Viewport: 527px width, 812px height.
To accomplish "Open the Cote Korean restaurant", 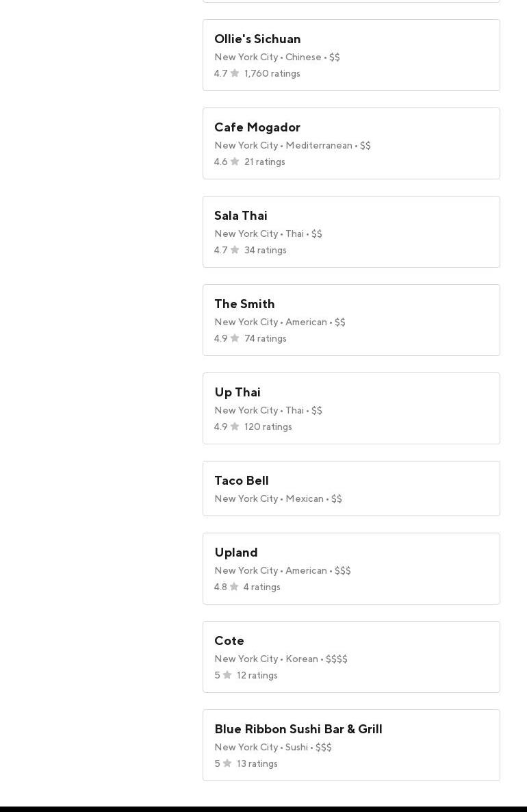I will coord(229,641).
